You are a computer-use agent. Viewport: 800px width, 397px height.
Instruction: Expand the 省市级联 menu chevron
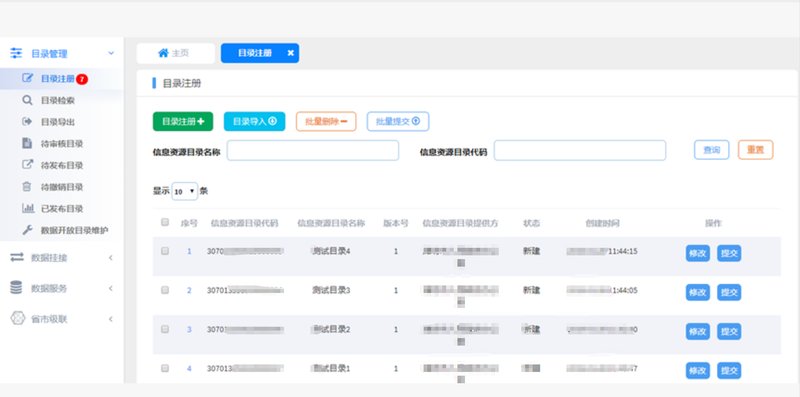coord(111,319)
